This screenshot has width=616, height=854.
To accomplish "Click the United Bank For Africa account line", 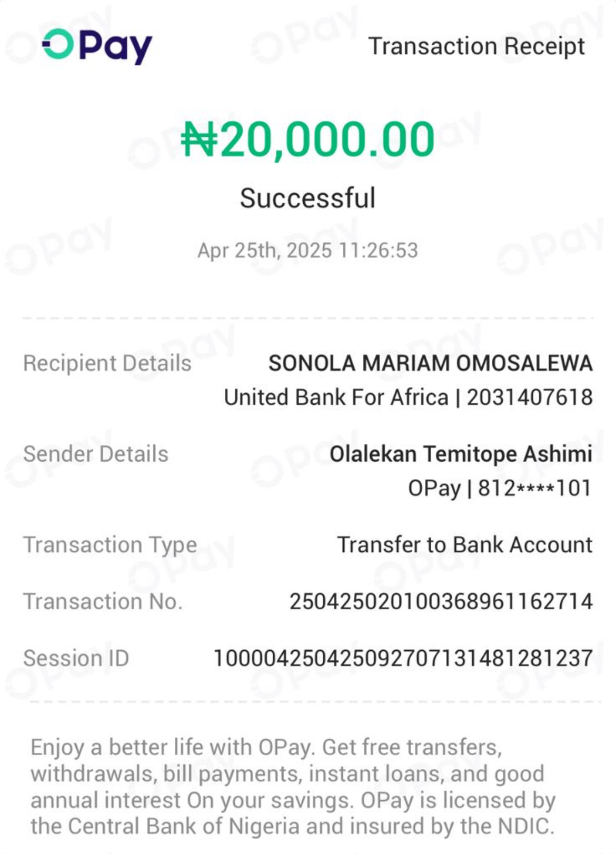I will click(409, 398).
